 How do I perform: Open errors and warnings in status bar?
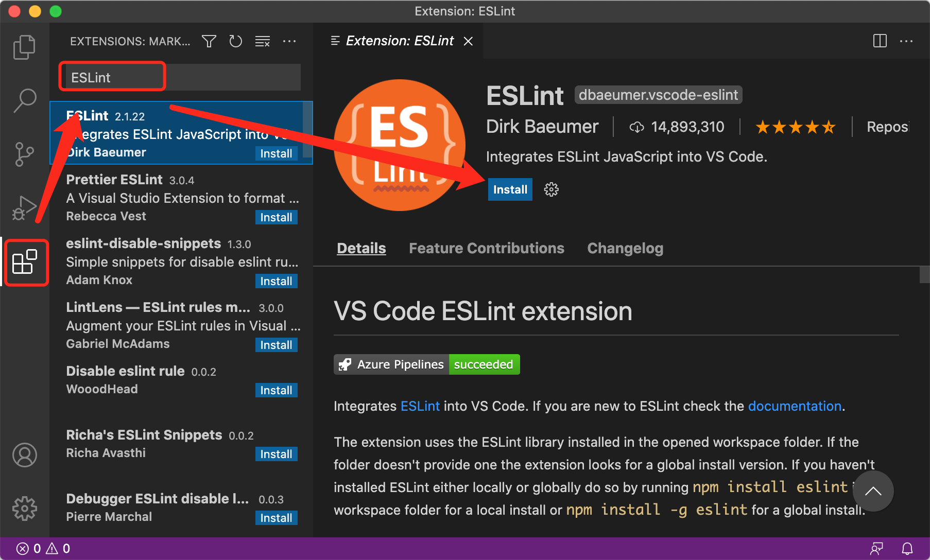tap(43, 549)
